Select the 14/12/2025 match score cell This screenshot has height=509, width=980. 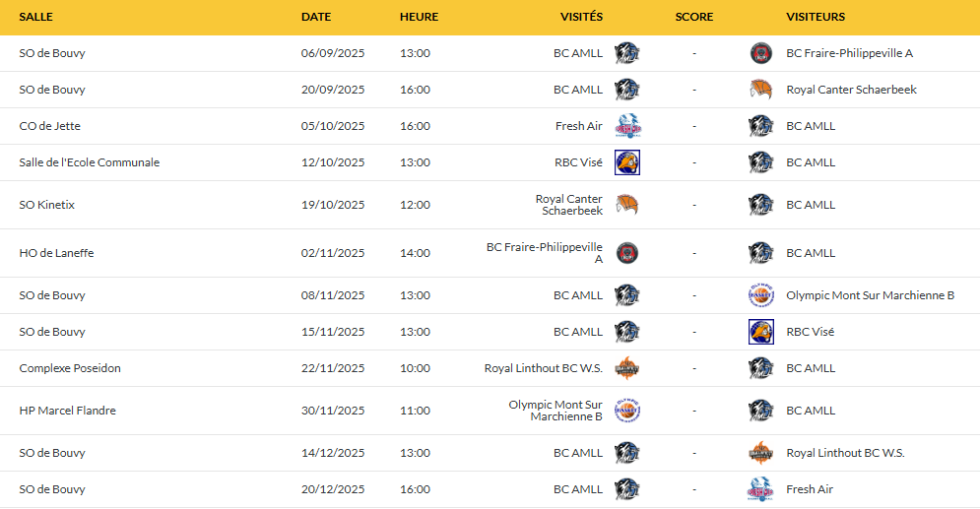tap(694, 453)
